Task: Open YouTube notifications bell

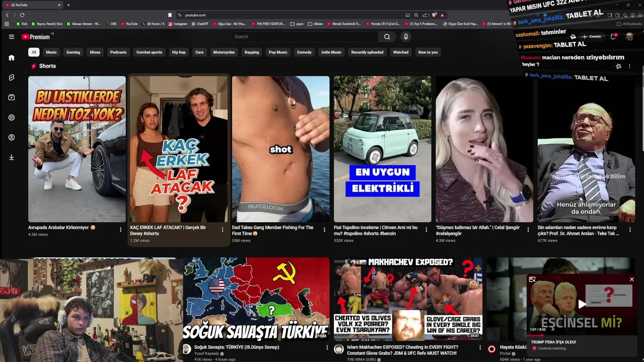Action: (613, 36)
